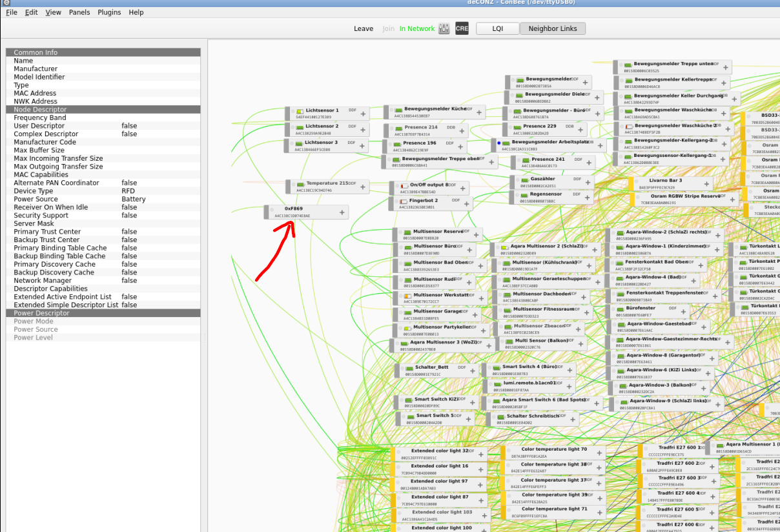Open the network settings sliders icon
The height and width of the screenshot is (532, 780).
click(444, 28)
